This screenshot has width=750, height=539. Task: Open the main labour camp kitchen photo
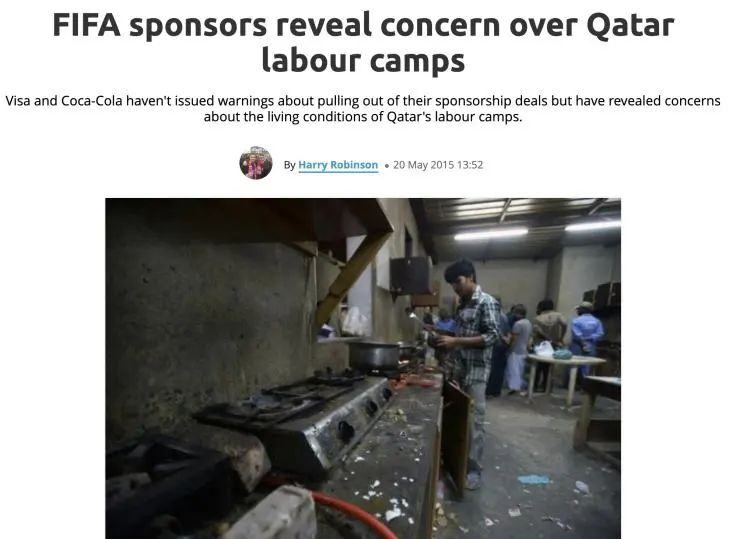point(363,368)
